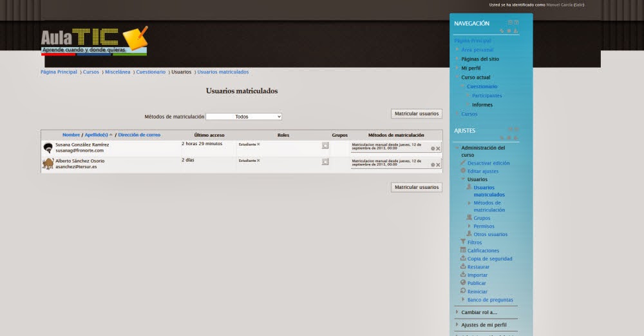644x336 pixels.
Task: Click the globe icon beside Publicar
Action: click(x=463, y=283)
